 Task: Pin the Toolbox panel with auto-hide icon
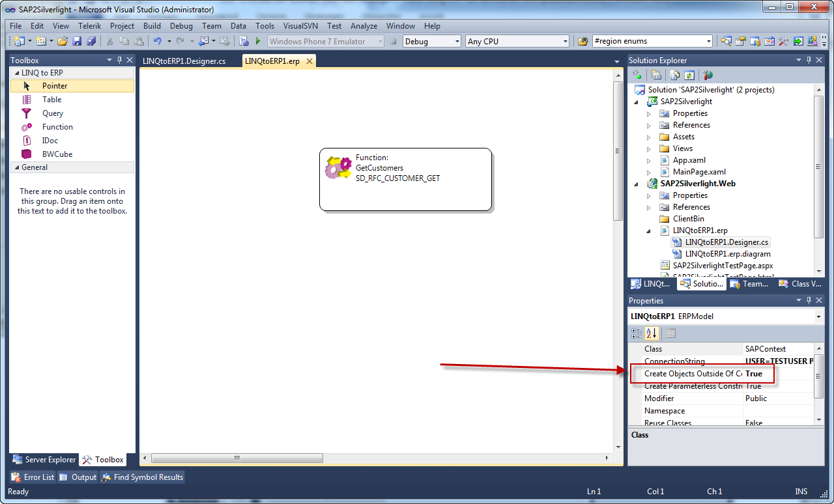pos(119,60)
